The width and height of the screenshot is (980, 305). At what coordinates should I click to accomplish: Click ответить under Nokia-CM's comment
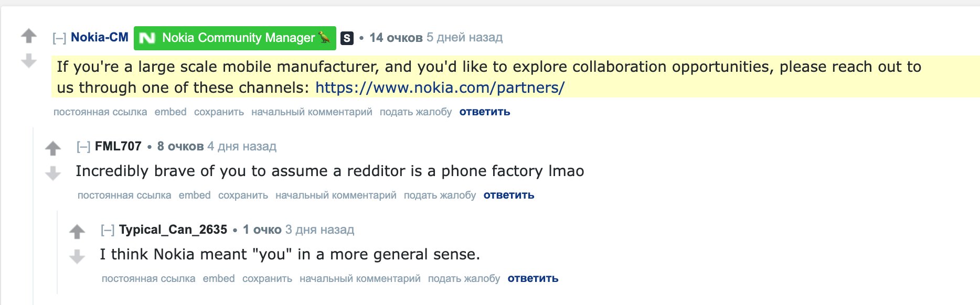[485, 112]
